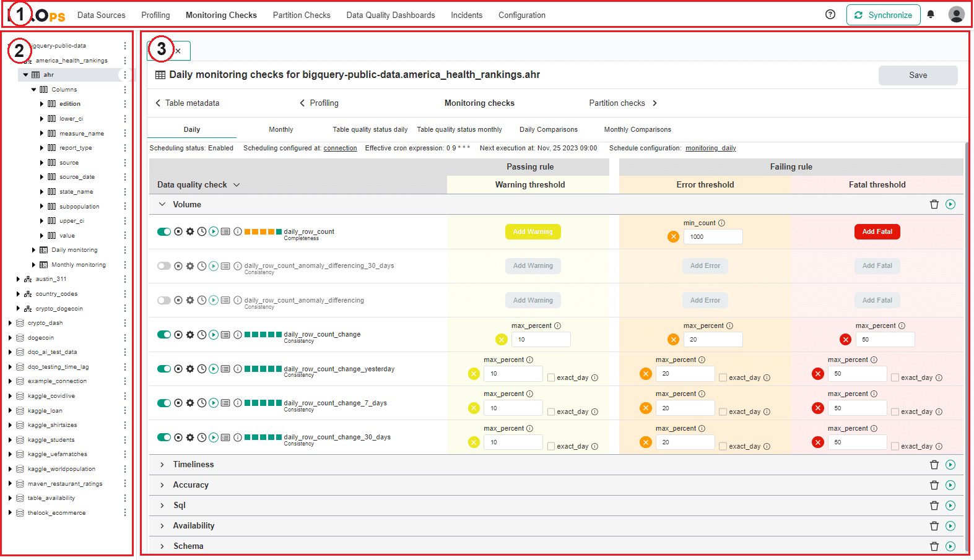
Task: Open schedule clock icon for daily_row_count_change_yesterday
Action: click(202, 369)
